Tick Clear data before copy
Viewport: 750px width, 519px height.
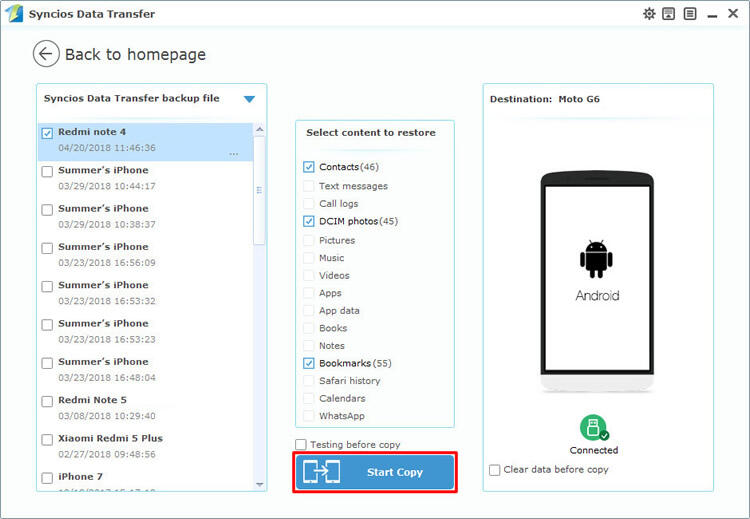495,469
